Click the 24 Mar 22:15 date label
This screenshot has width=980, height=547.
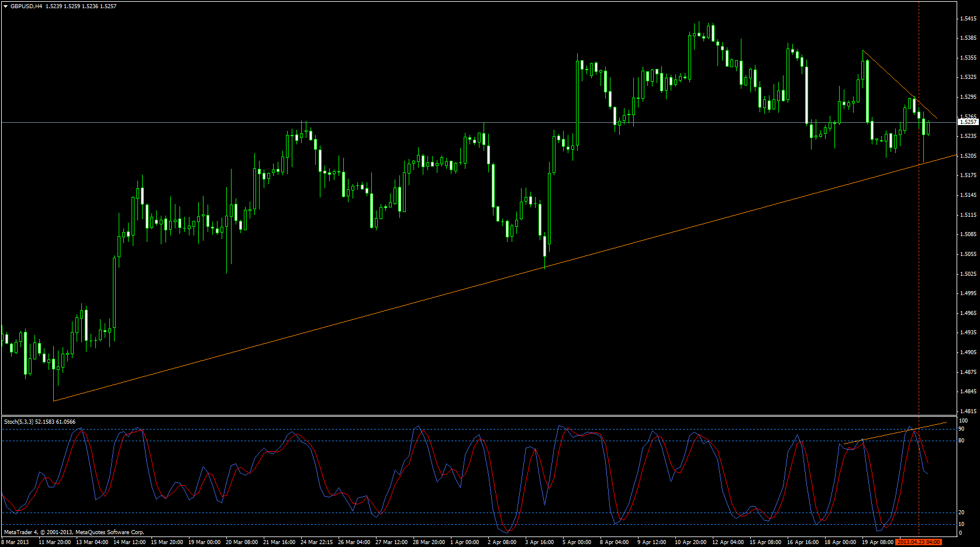(316, 542)
